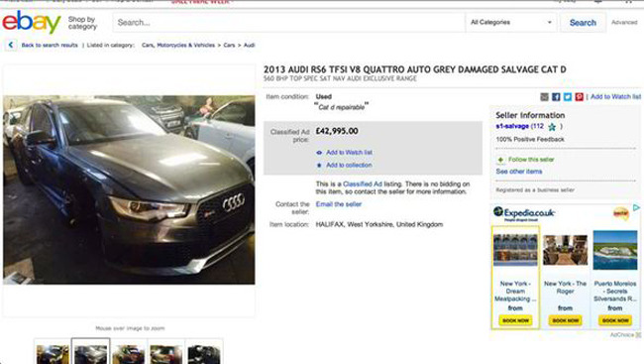Open the All Categories dropdown
The width and height of the screenshot is (644, 364).
point(511,23)
